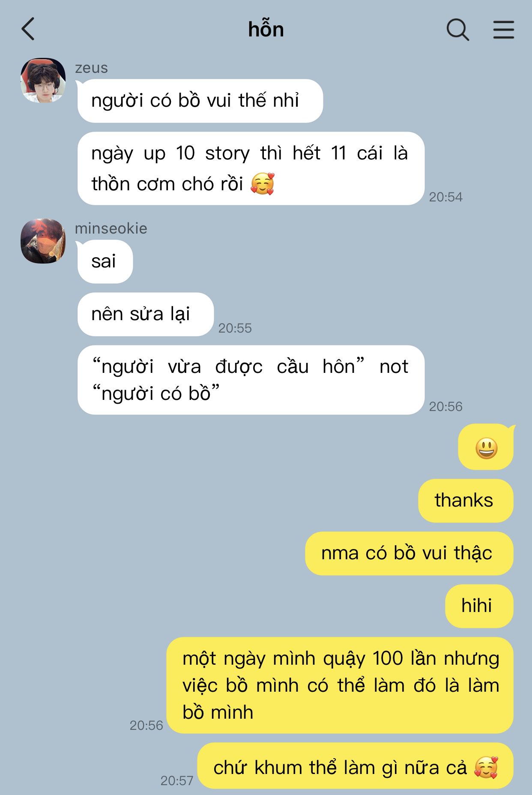Tap the "nma có bồ vui thặc" bubble
The height and width of the screenshot is (795, 532).
409,553
